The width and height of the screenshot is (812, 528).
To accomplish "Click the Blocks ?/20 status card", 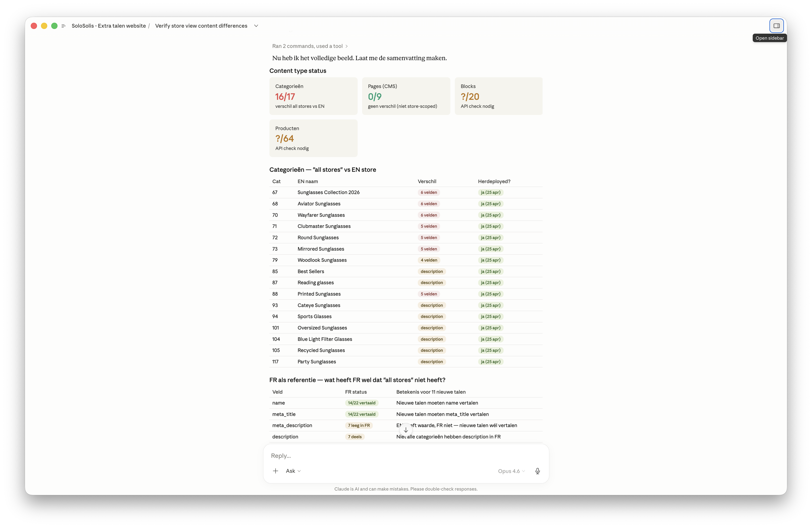I will (498, 96).
